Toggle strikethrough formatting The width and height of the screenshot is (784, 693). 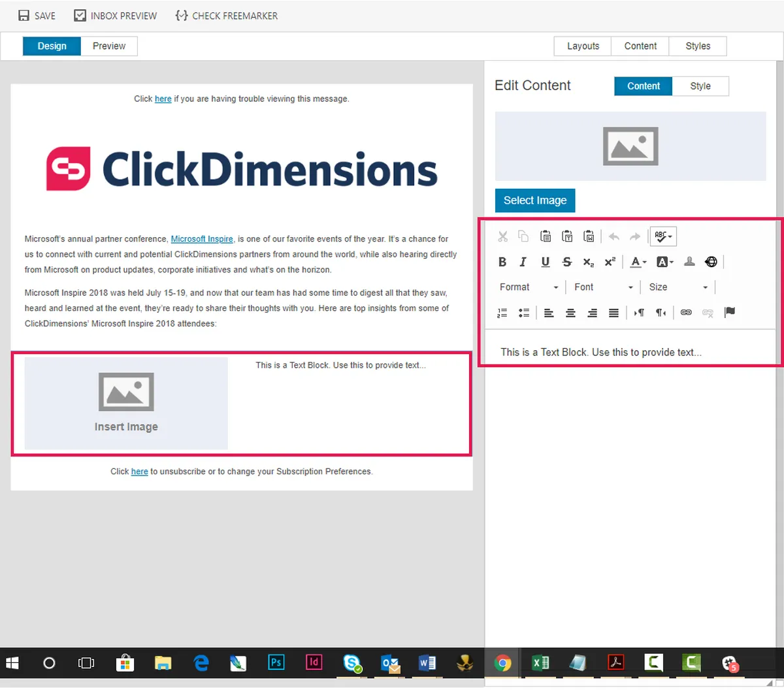click(567, 262)
